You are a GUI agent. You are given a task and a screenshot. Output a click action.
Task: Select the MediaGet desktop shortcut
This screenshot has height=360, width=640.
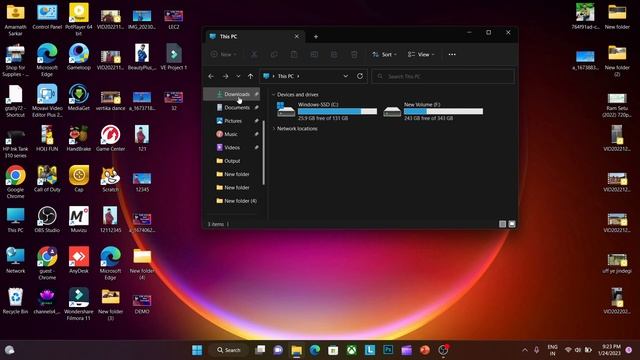tap(79, 97)
